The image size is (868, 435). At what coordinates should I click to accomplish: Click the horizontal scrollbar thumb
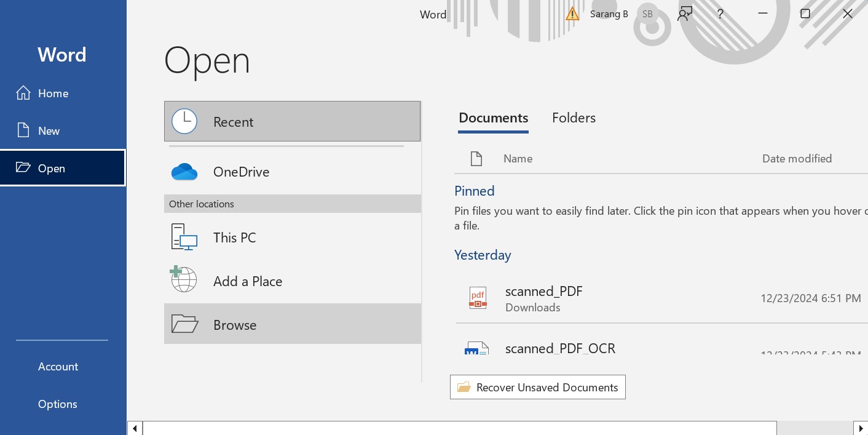(x=460, y=428)
